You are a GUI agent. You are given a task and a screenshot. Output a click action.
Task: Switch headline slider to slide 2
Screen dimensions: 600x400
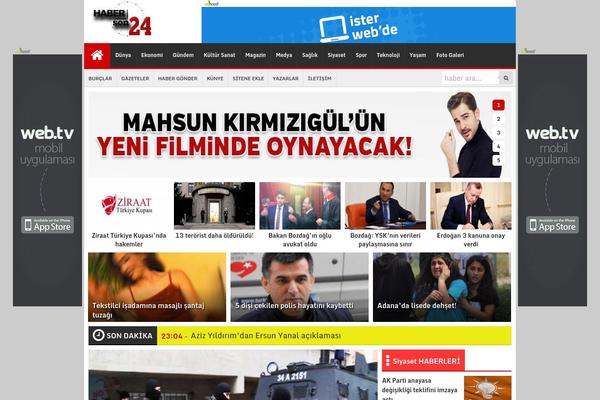498,119
